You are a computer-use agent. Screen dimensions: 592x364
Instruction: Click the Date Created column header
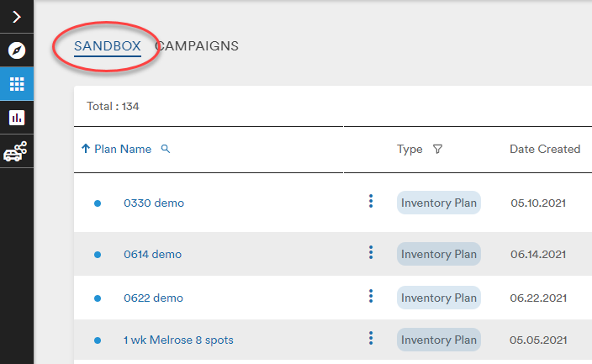pos(545,149)
